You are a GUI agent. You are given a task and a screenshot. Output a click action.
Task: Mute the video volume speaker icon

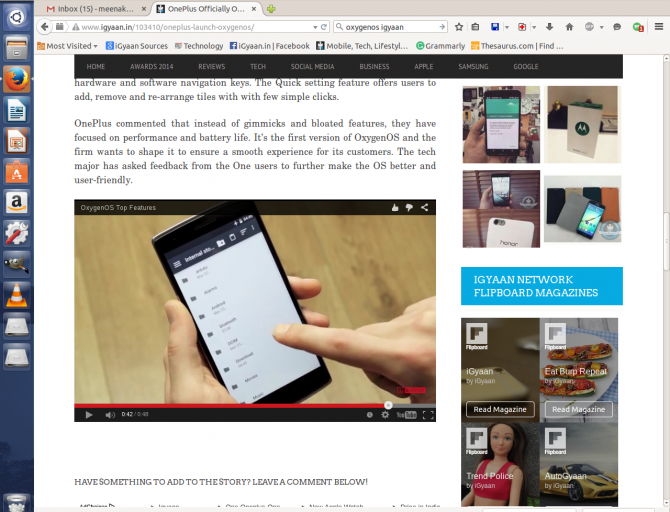point(109,414)
